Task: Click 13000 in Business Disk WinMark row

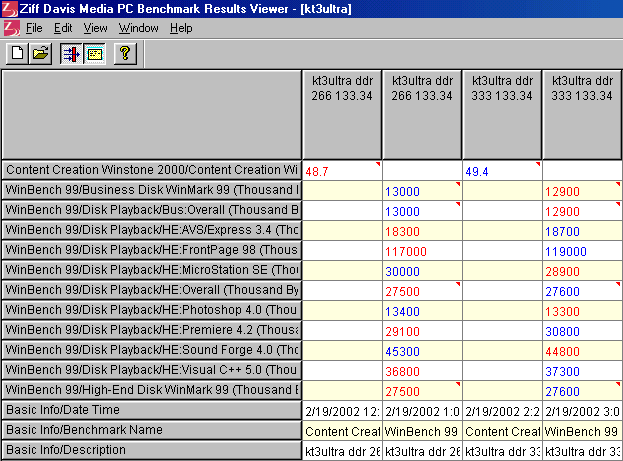Action: pos(422,191)
